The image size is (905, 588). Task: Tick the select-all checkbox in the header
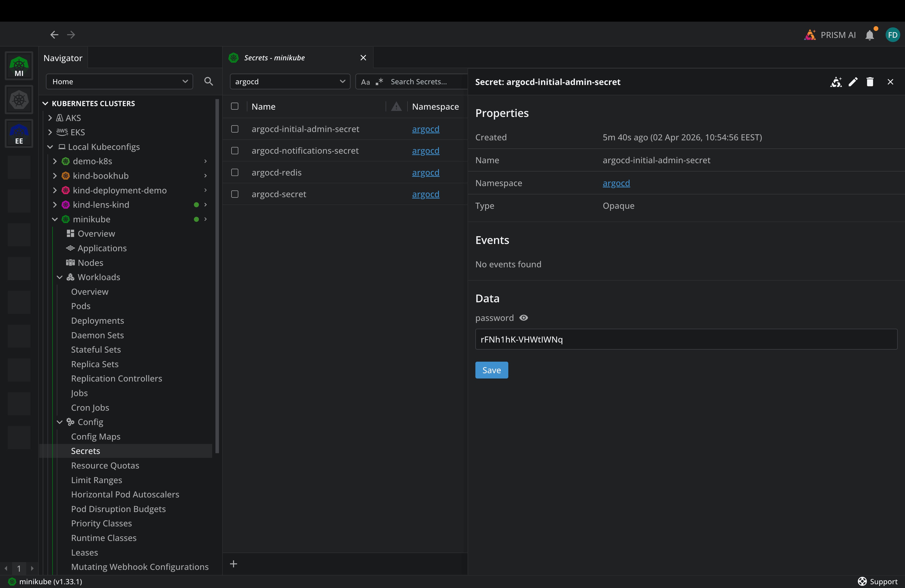(x=235, y=106)
